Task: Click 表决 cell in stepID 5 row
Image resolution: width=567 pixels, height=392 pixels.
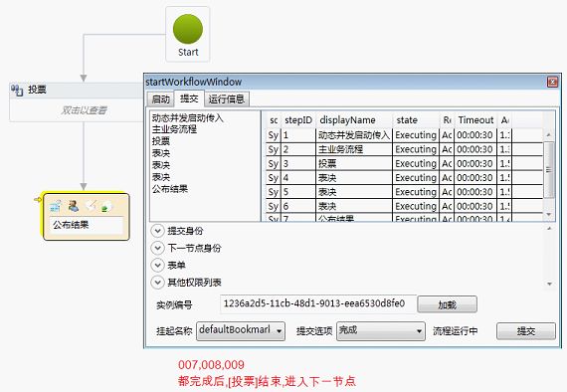Action: (x=354, y=192)
